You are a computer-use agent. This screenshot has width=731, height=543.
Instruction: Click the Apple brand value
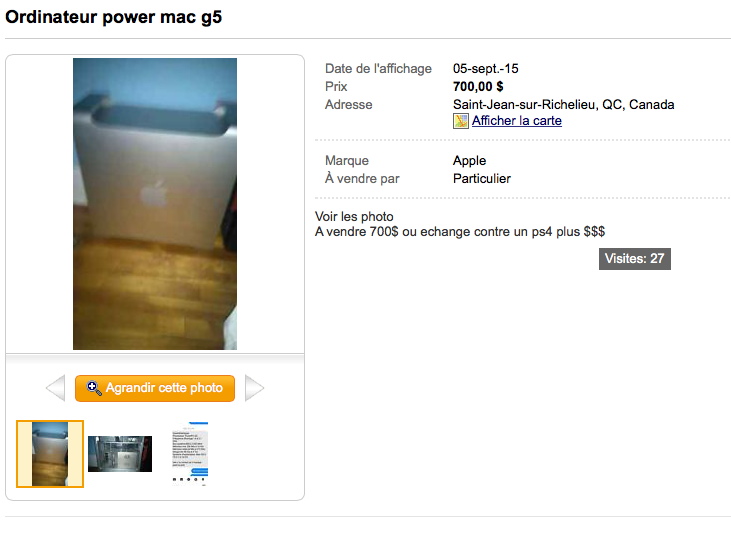(469, 161)
